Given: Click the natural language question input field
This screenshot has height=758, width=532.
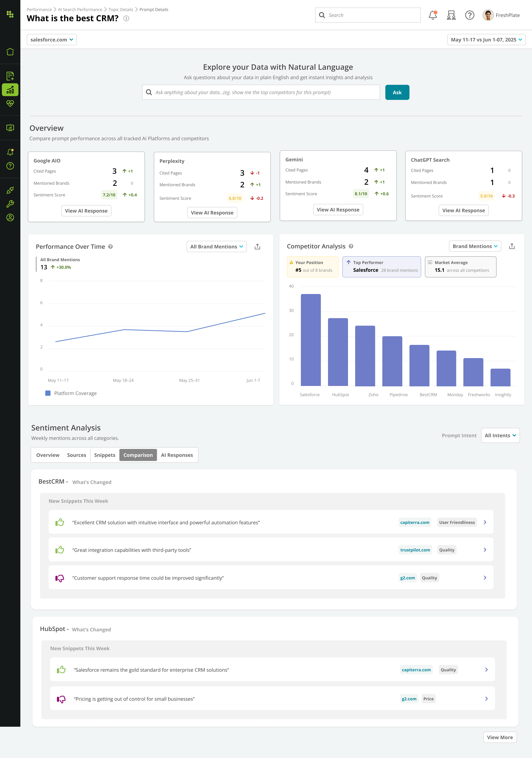Looking at the screenshot, I should pos(261,92).
